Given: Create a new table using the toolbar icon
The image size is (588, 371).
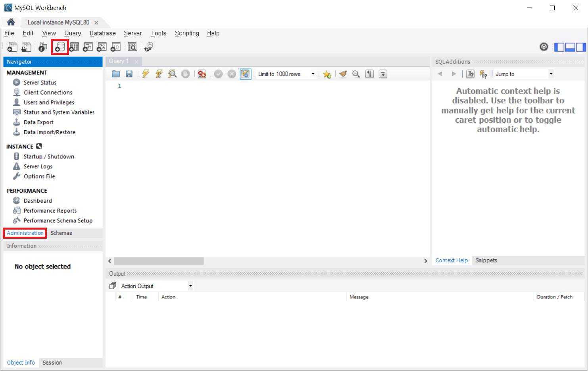Looking at the screenshot, I should 74,47.
